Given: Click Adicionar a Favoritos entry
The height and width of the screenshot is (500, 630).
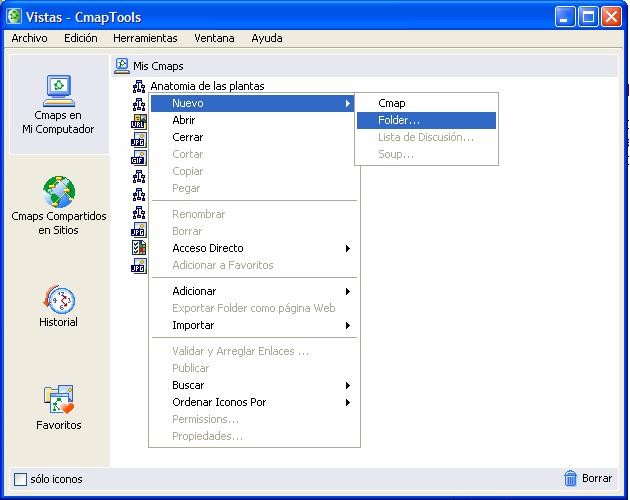Looking at the screenshot, I should 254,265.
